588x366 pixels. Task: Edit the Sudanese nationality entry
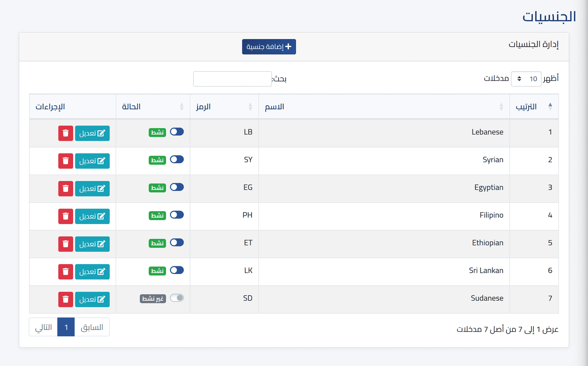coord(92,299)
